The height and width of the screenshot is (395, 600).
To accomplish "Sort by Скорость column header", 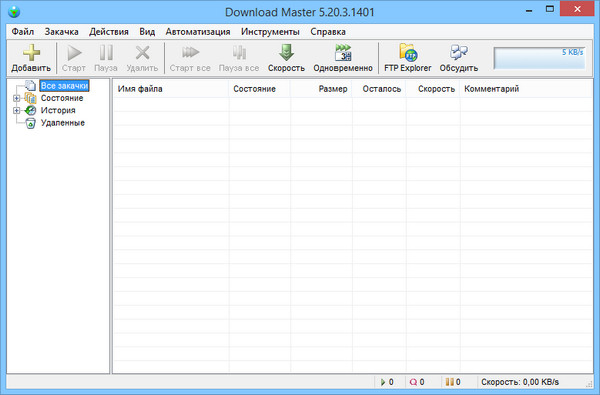I will (x=433, y=89).
